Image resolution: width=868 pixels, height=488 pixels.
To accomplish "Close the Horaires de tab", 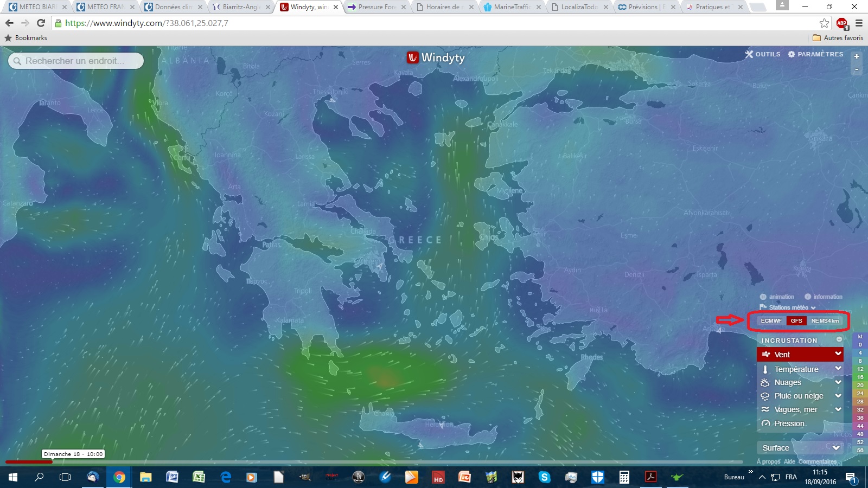I will coord(471,7).
